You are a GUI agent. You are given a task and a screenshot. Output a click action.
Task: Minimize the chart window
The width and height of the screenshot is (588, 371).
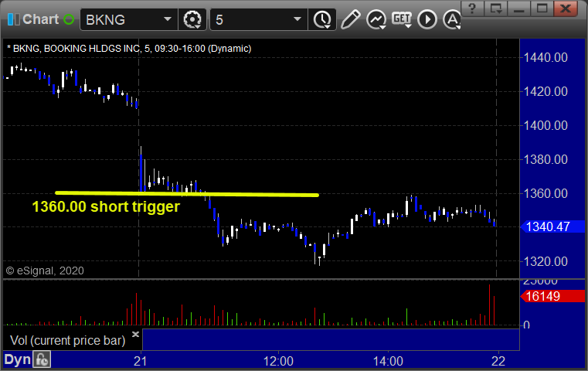518,9
